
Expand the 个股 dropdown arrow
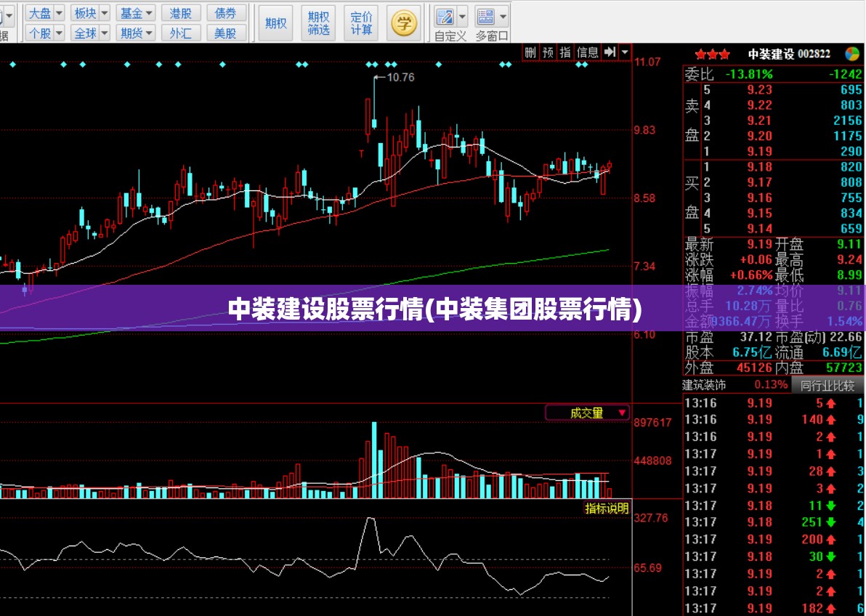pos(60,33)
